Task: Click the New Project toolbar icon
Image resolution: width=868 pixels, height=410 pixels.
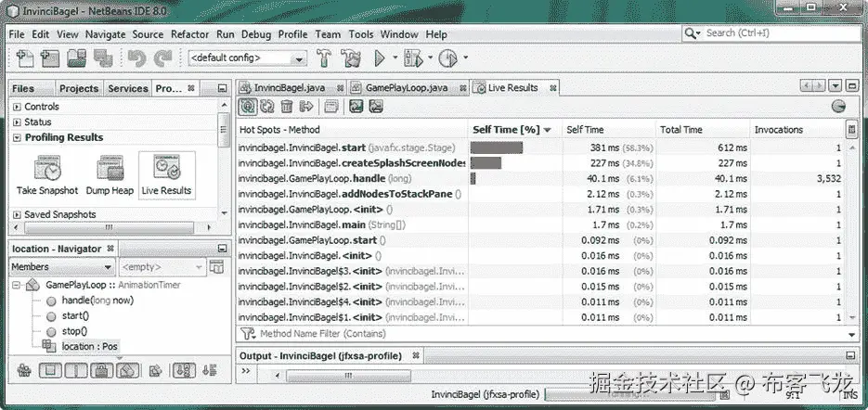Action: (51, 58)
